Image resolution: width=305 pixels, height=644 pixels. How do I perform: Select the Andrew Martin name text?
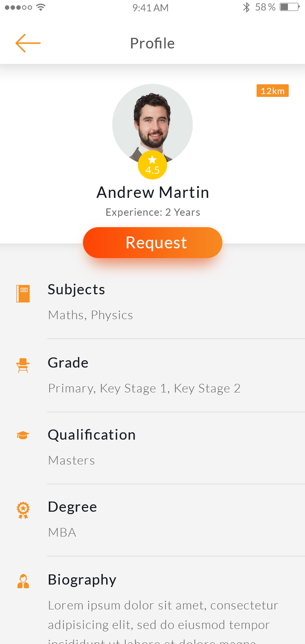[x=152, y=193]
